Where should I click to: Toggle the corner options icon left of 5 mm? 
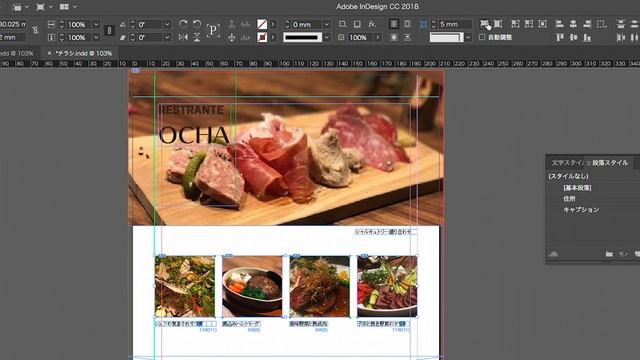click(x=423, y=24)
